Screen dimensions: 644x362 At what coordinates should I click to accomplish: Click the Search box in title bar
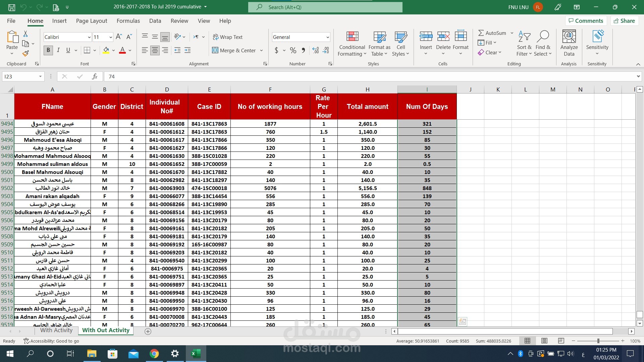(x=325, y=7)
